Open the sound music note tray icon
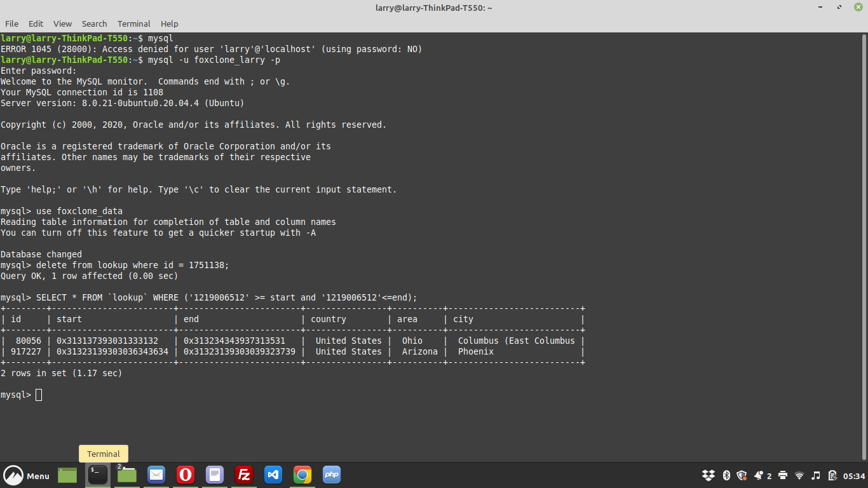Screen dimensions: 868x488 pyautogui.click(x=816, y=475)
